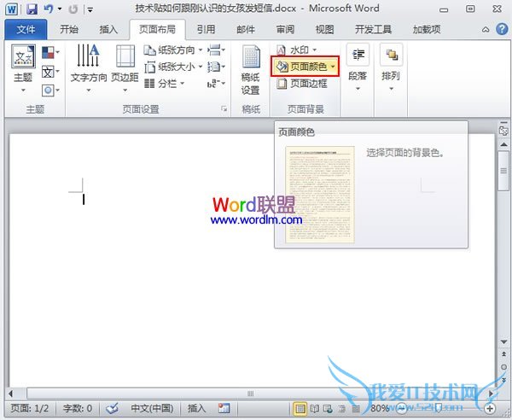The image size is (512, 420).
Task: Click the proofing check icon in status bar
Action: [112, 408]
